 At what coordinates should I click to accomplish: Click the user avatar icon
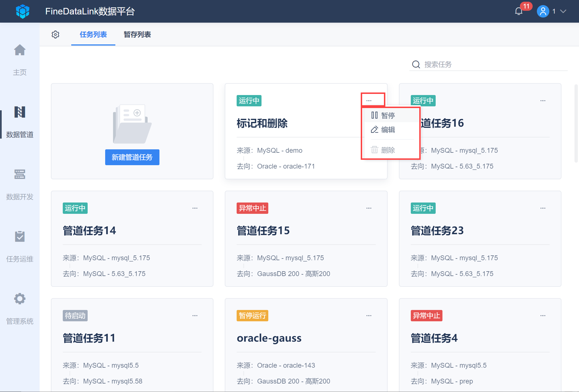543,11
